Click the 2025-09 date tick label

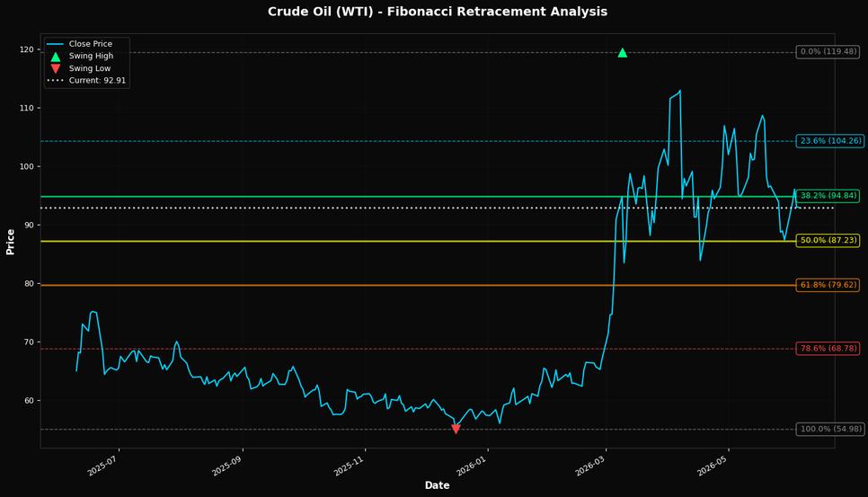click(227, 465)
